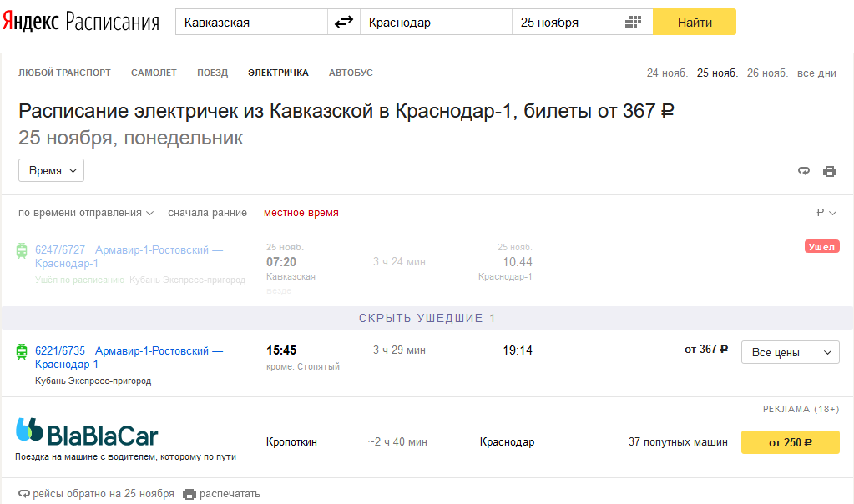Select date 25 нояб.
This screenshot has width=854, height=504.
tap(717, 73)
